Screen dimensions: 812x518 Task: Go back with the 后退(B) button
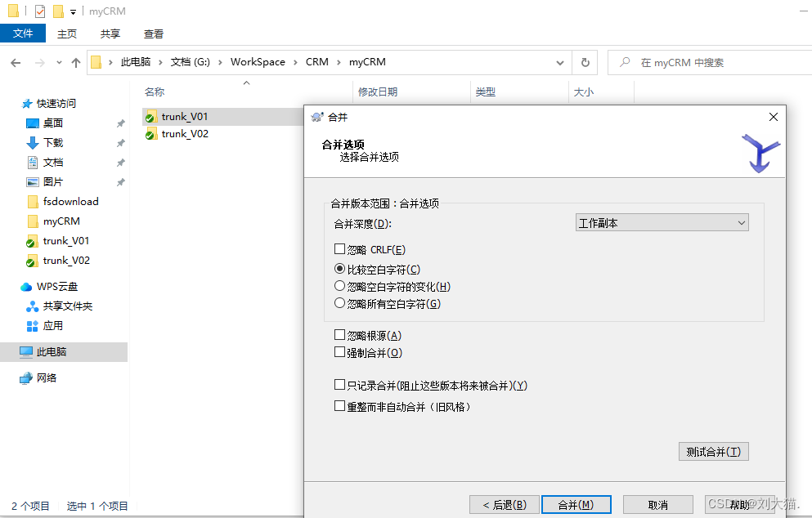(x=505, y=505)
